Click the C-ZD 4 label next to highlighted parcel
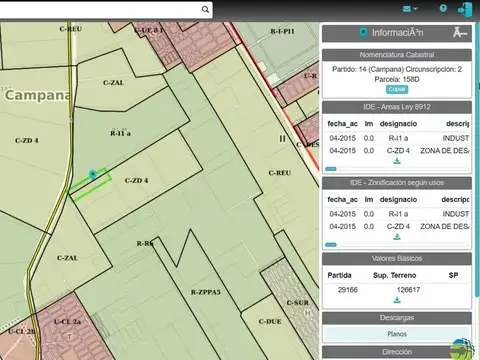 tap(136, 181)
